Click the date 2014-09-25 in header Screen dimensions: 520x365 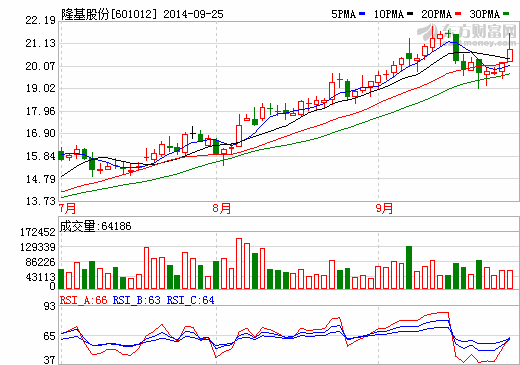193,14
